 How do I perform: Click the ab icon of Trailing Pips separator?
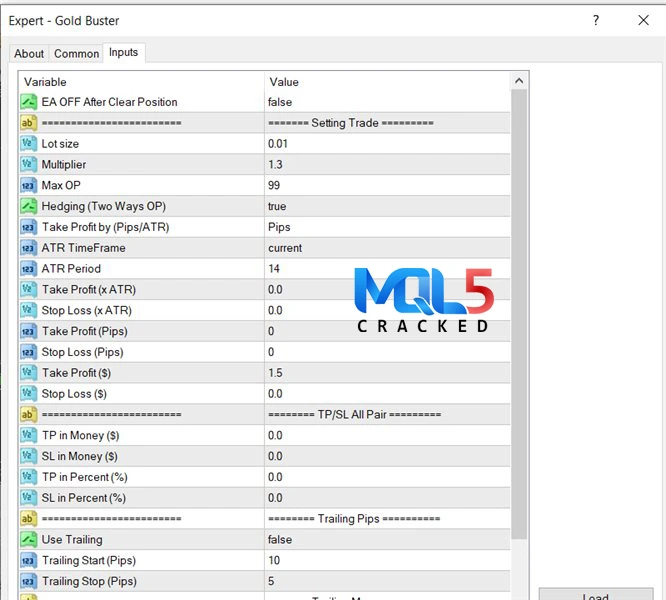(x=28, y=518)
